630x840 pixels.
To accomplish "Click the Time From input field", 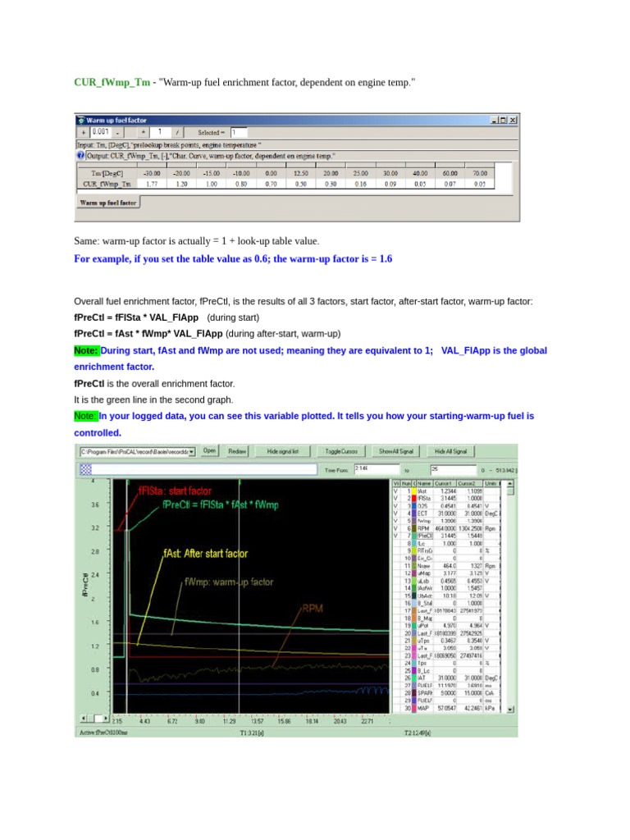I will coord(377,470).
